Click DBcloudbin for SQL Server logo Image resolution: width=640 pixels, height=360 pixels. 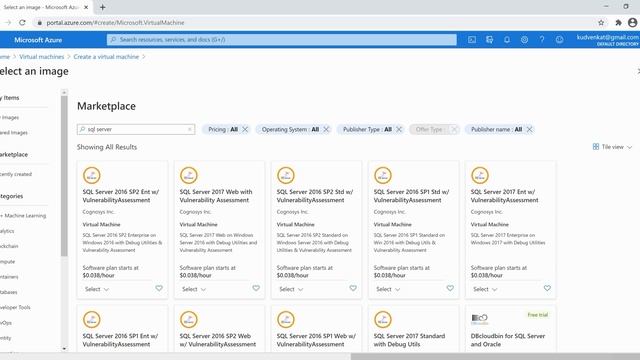[x=480, y=319]
